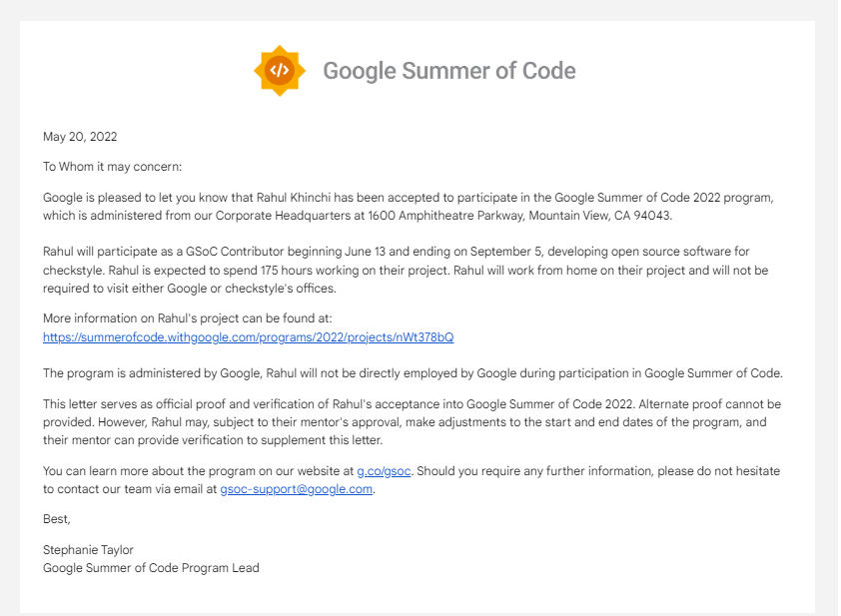Viewport: 841px width, 616px height.
Task: Click the Google Summer of Code sun logo
Action: (x=280, y=71)
